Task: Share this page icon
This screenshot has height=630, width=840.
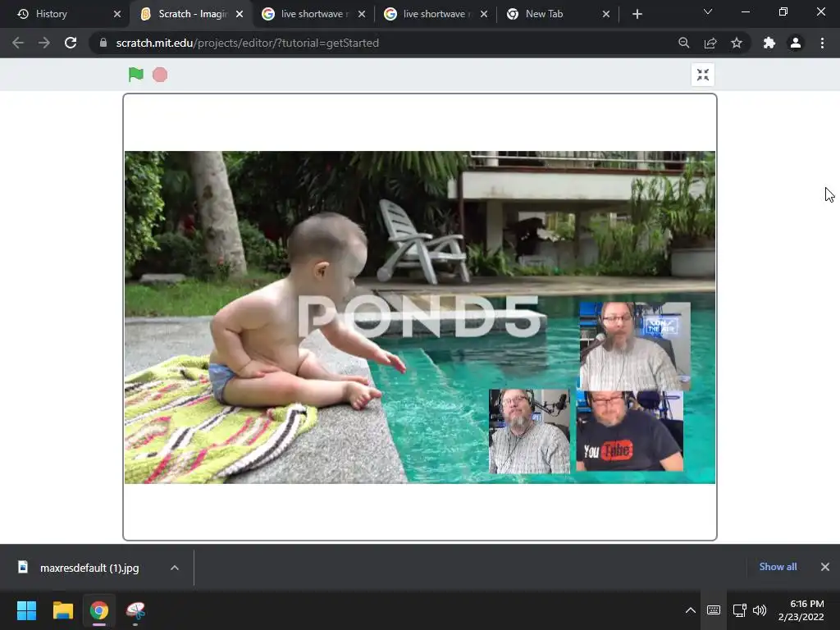Action: [710, 43]
